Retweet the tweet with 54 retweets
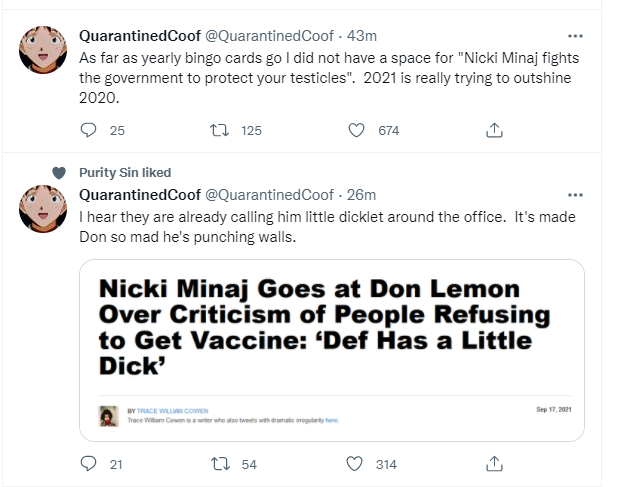The image size is (617, 487). click(220, 464)
